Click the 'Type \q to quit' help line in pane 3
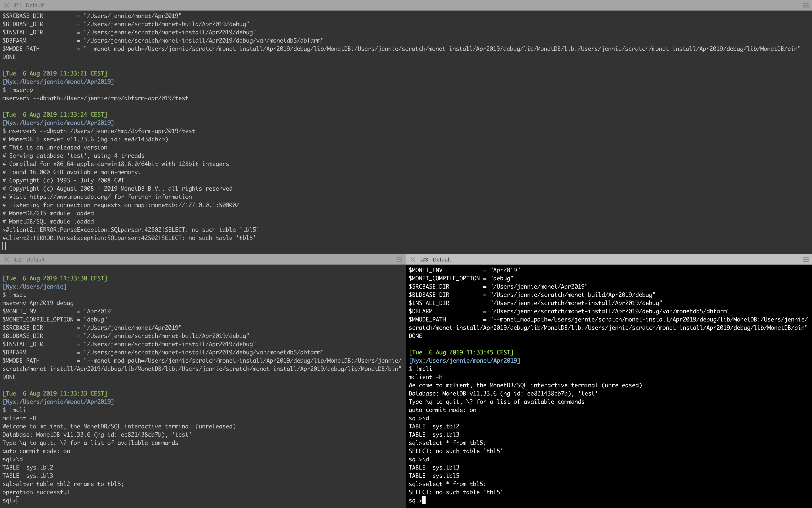Screen dimensions: 812x508 point(496,402)
